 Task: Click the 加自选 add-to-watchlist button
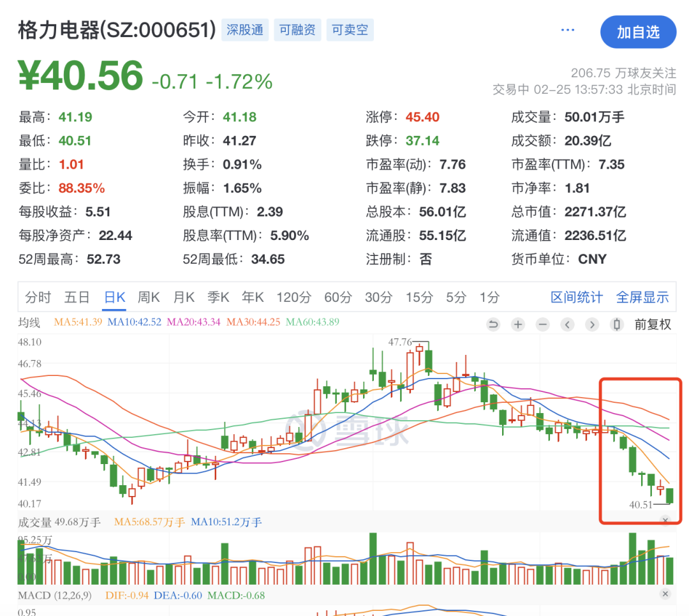tap(638, 32)
